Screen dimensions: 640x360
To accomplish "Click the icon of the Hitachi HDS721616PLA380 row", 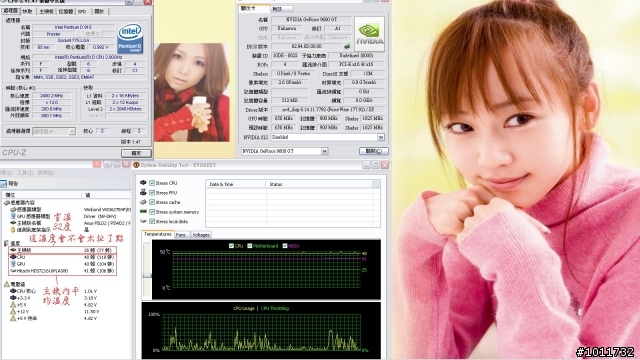I will click(x=13, y=271).
